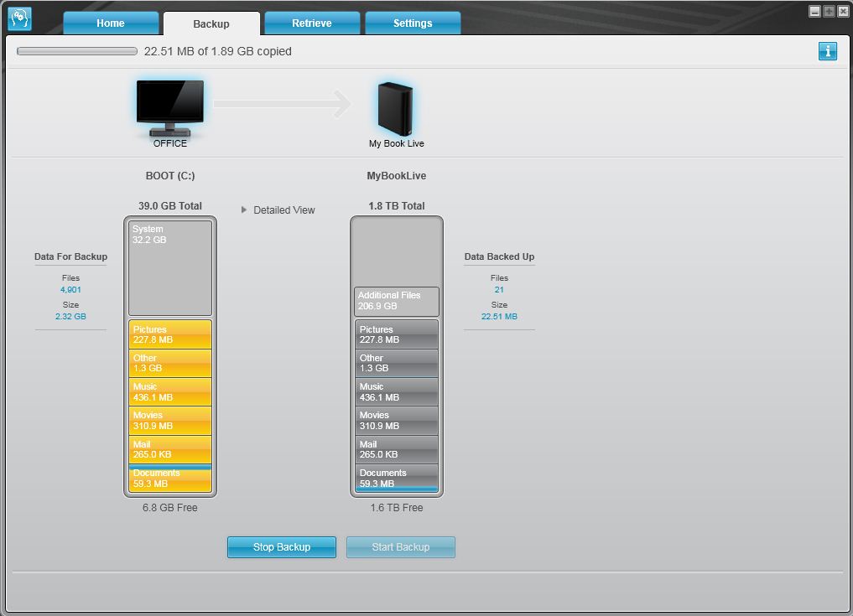Select the gray Pictures block on MyBookLive

[397, 334]
